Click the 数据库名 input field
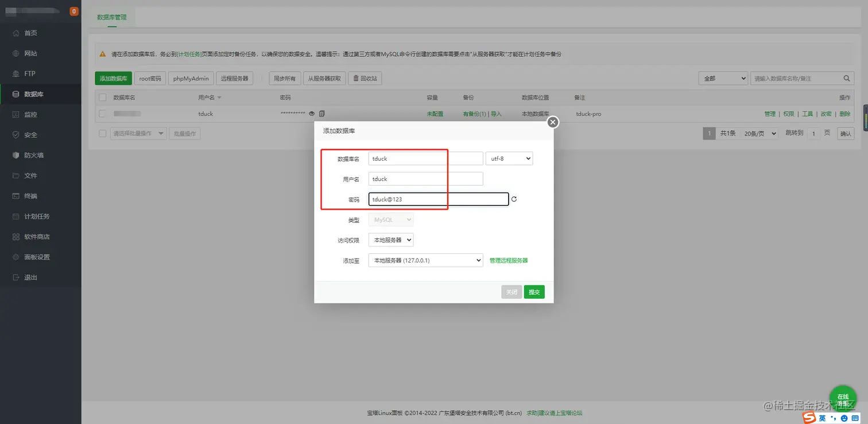The height and width of the screenshot is (424, 868). click(425, 158)
